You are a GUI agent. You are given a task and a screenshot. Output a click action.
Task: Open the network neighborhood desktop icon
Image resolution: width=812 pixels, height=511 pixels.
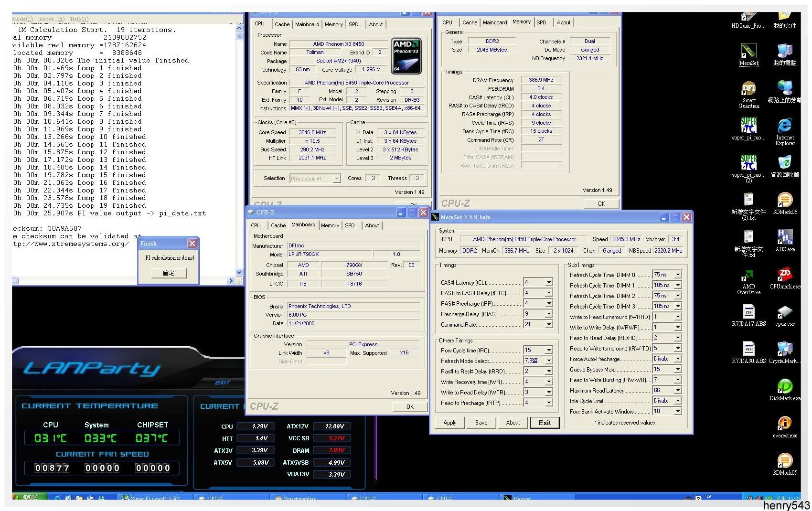785,91
